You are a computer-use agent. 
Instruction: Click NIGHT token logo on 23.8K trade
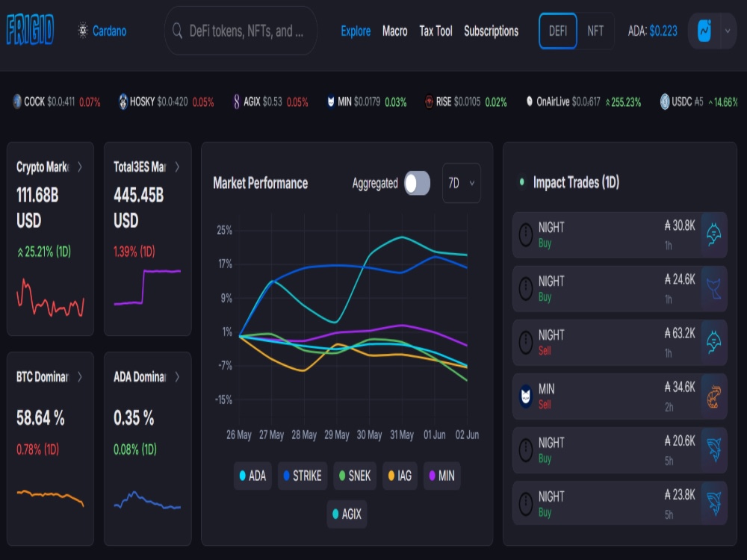point(526,504)
